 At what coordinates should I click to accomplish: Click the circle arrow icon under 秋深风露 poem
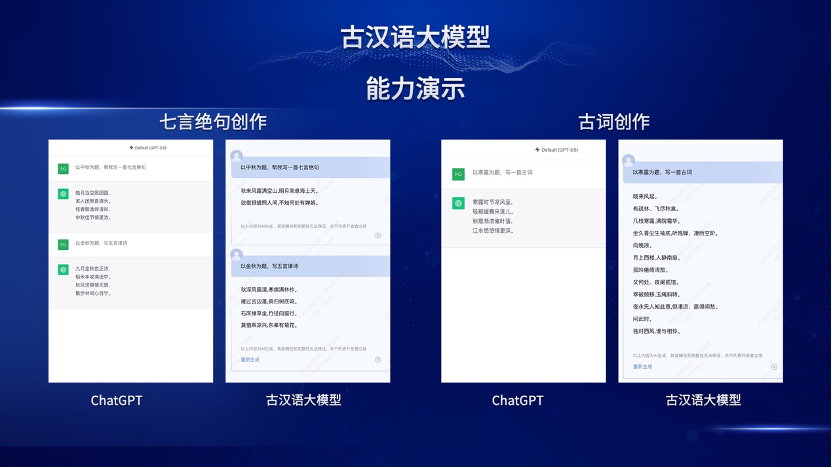(x=378, y=359)
